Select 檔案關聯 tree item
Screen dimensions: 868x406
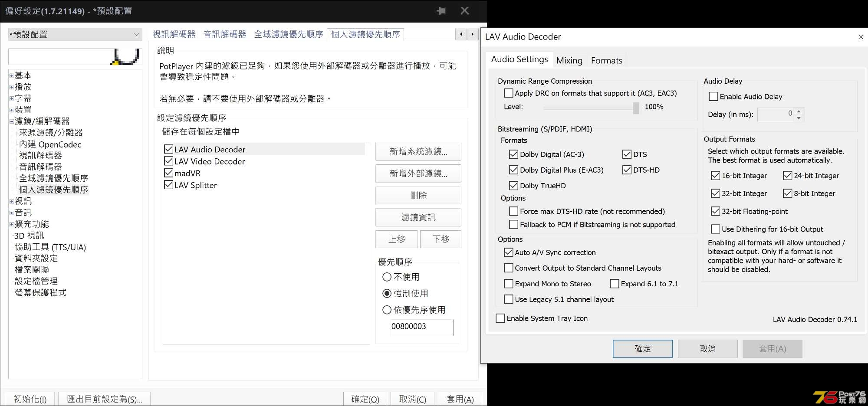(x=32, y=270)
